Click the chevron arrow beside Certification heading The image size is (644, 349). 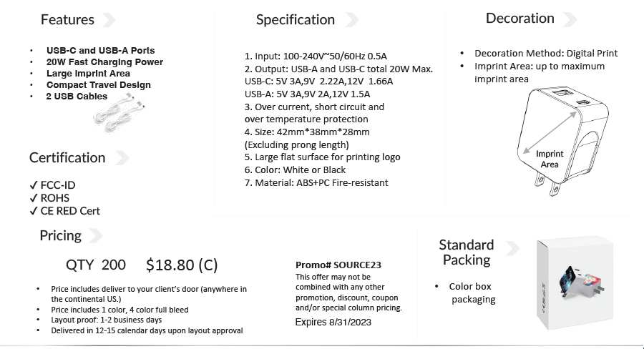122,157
